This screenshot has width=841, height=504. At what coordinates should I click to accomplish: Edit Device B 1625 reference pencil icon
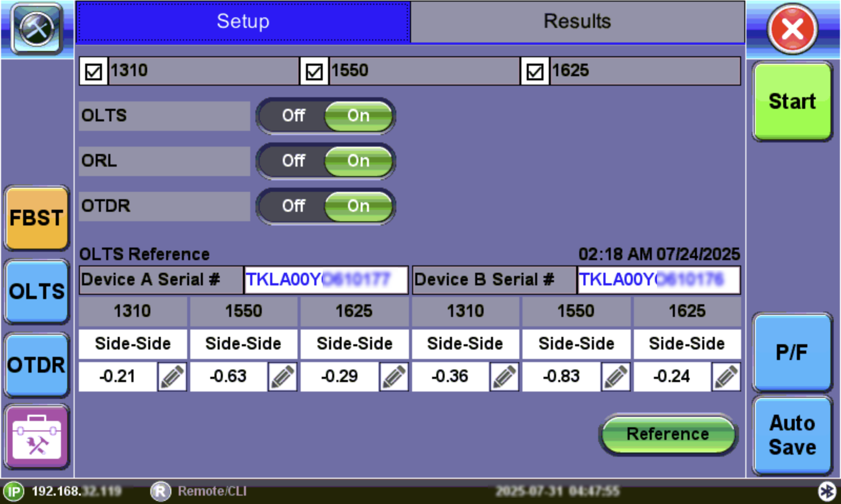pos(726,377)
